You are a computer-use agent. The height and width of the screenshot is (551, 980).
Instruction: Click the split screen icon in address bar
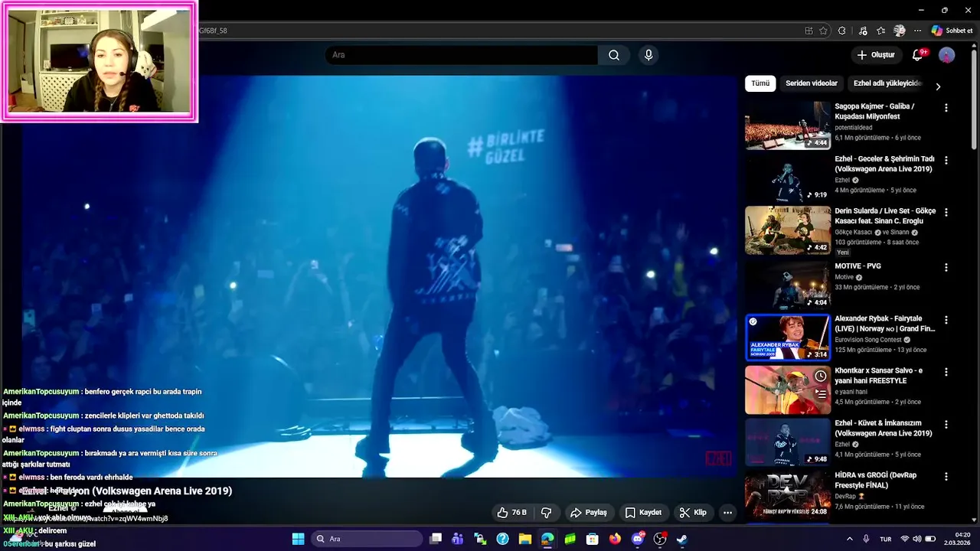[808, 31]
